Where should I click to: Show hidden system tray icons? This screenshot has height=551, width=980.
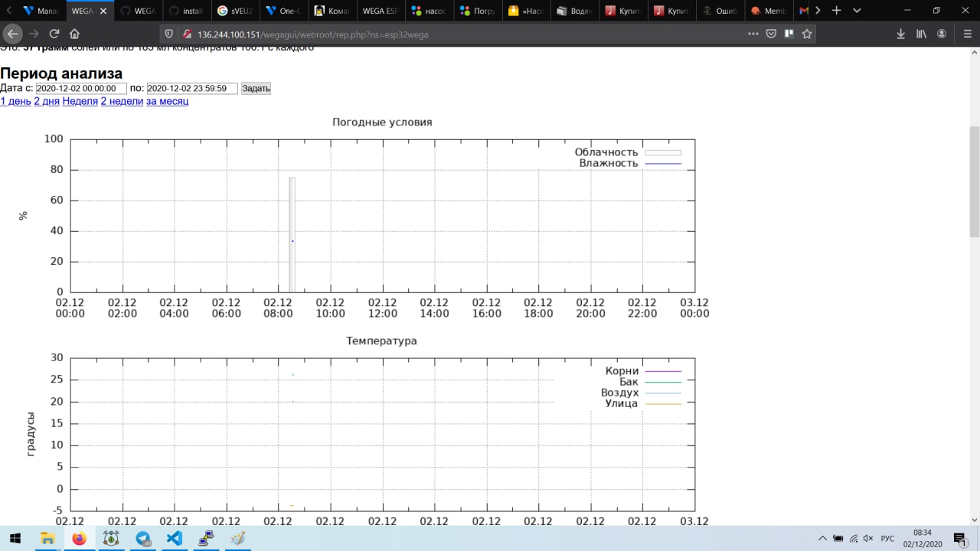click(x=822, y=538)
